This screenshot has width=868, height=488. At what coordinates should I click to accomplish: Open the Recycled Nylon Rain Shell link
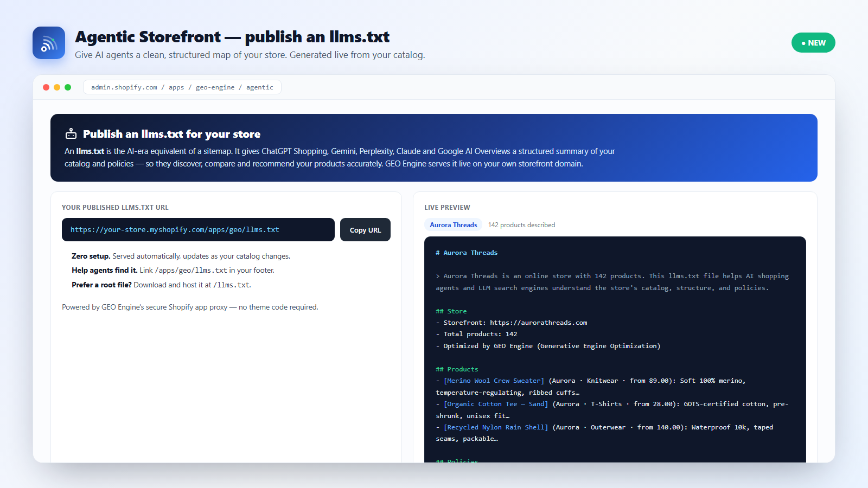[496, 427]
